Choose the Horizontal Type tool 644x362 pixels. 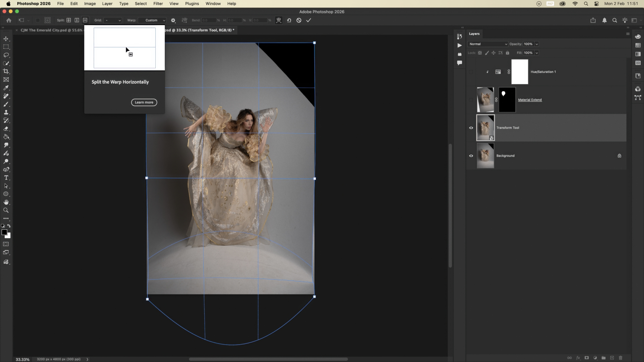click(x=6, y=178)
